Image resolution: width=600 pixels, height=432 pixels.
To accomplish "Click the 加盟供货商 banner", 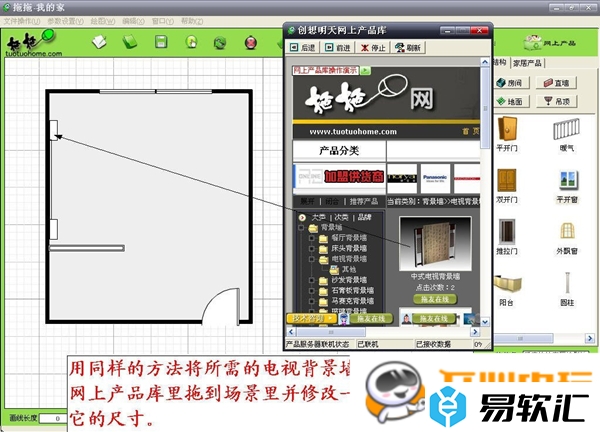I will (339, 177).
